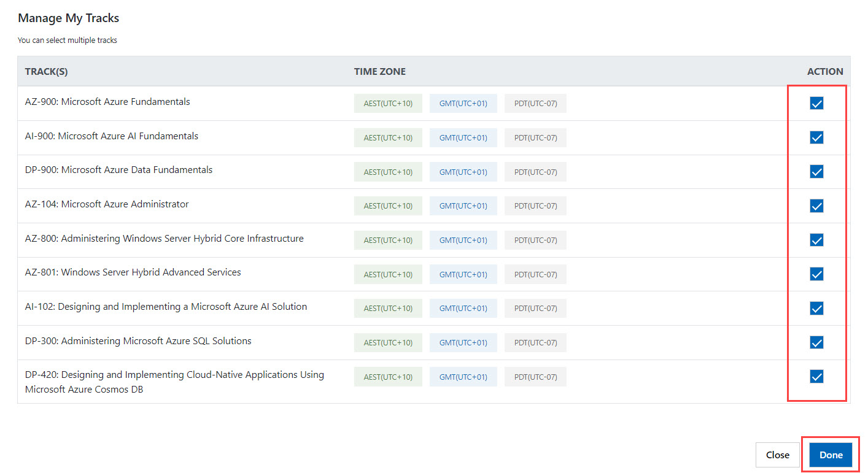This screenshot has width=868, height=473.
Task: Toggle the AZ-104 Azure Administrator checkbox
Action: (x=816, y=206)
